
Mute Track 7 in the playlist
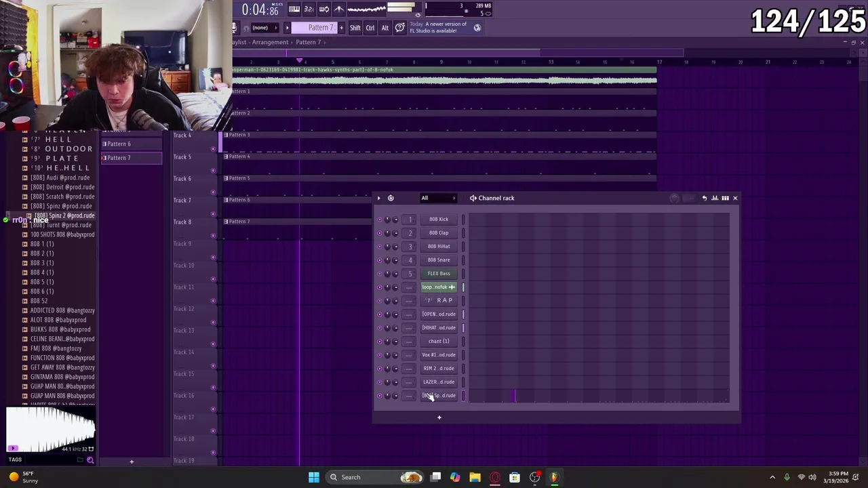213,214
